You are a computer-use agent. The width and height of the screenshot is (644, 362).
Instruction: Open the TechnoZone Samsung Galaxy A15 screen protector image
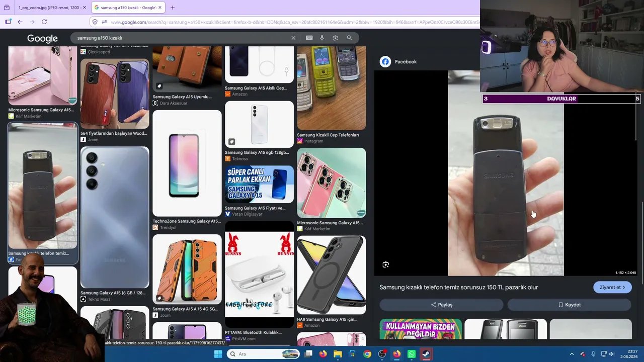(x=187, y=163)
